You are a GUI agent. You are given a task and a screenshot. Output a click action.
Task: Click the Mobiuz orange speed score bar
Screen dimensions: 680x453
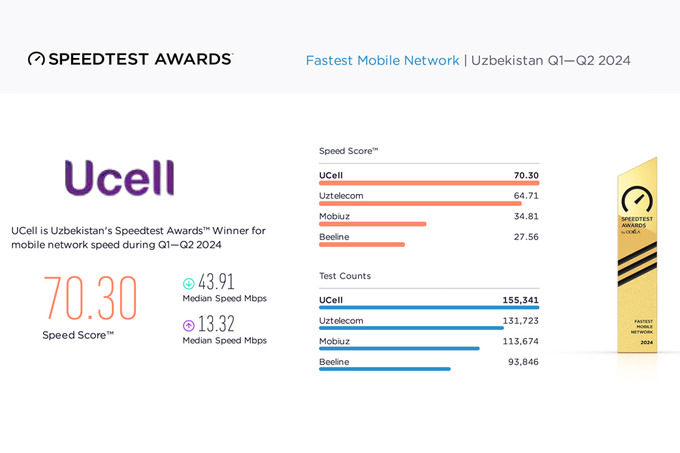[x=373, y=224]
